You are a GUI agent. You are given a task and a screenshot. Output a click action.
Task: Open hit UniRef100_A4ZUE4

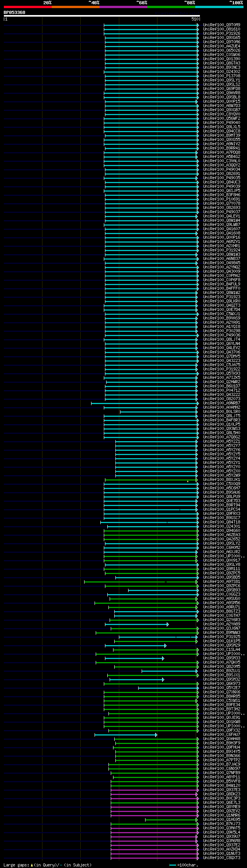coord(222,46)
